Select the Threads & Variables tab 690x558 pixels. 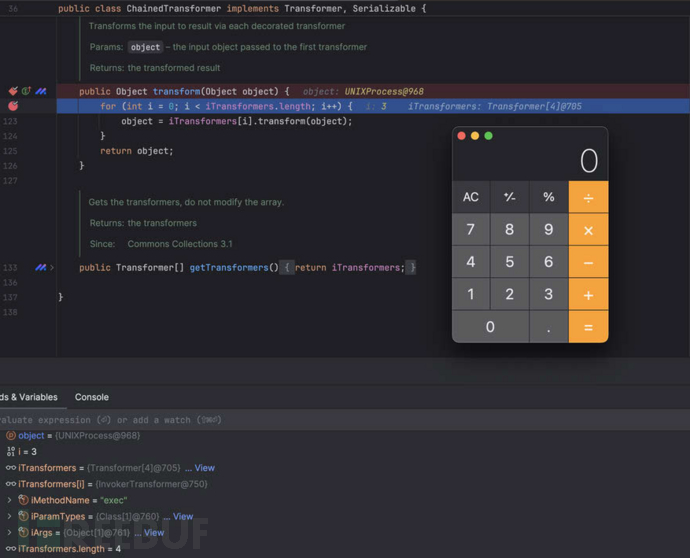[x=28, y=397]
